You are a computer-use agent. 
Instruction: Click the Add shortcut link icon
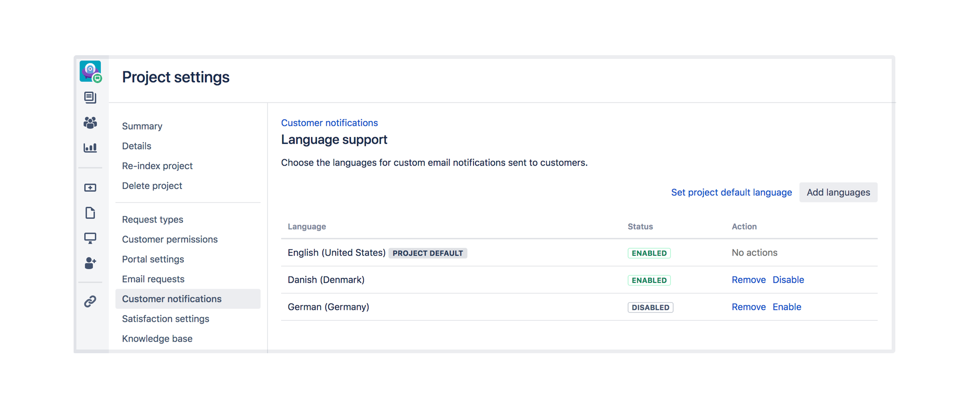pyautogui.click(x=90, y=301)
